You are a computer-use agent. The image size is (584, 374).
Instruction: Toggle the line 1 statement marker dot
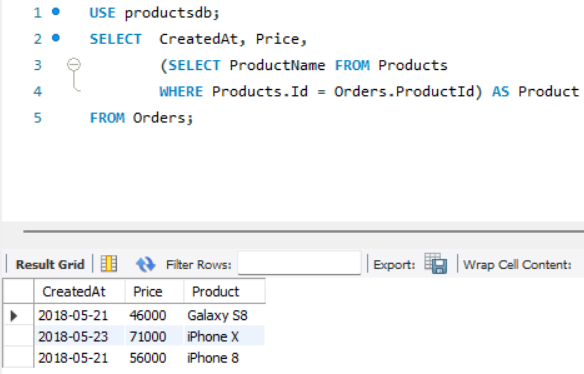tap(55, 12)
